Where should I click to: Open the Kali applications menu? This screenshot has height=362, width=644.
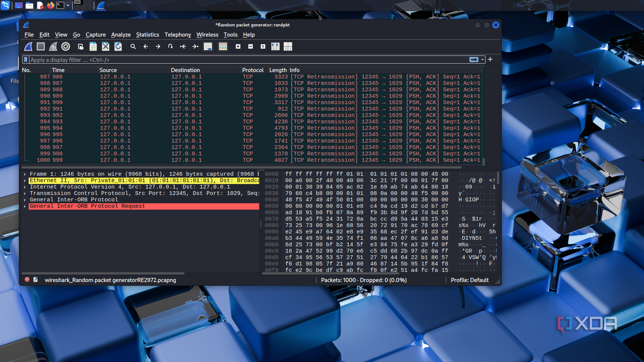[x=5, y=5]
